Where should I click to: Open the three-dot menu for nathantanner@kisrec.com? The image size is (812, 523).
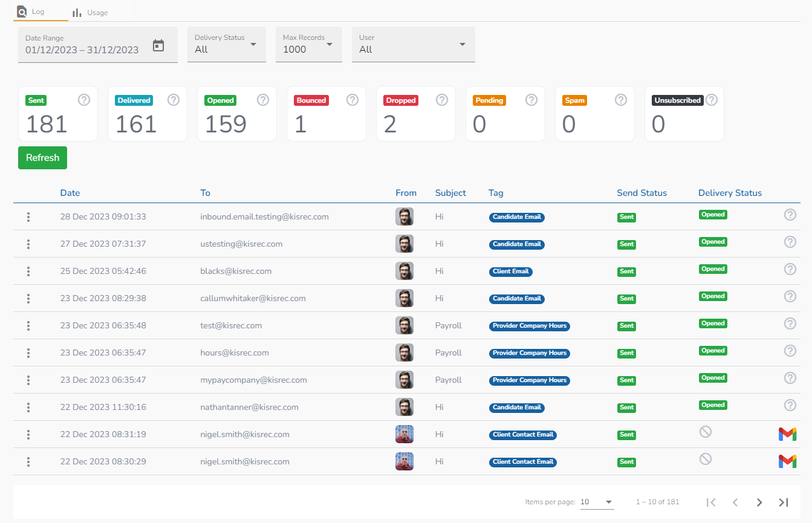(x=28, y=407)
